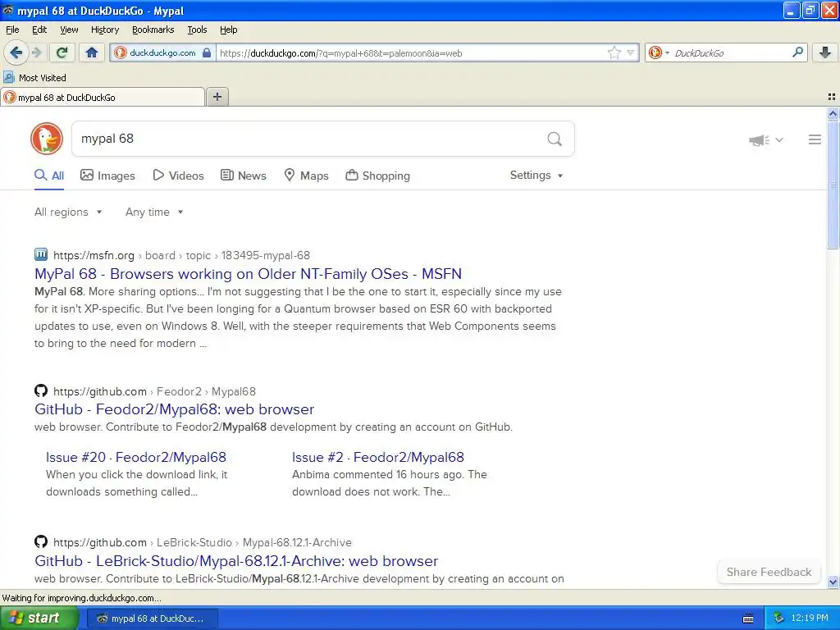Click the msfn.org favicon
840x630 pixels.
[x=41, y=254]
